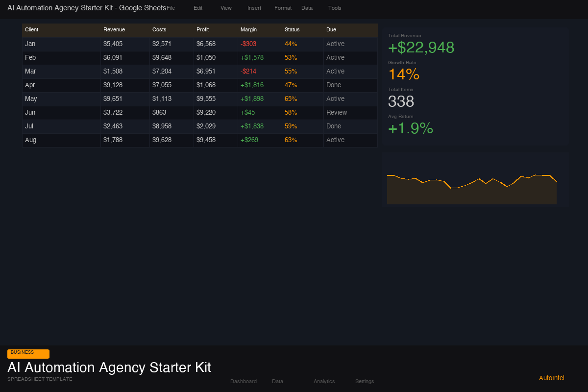Switch to the Dashboard section
The image size is (588, 392).
click(244, 381)
